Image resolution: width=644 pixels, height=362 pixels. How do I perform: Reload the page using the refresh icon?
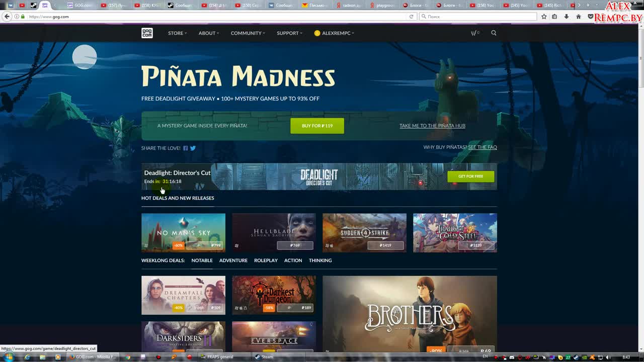(411, 17)
